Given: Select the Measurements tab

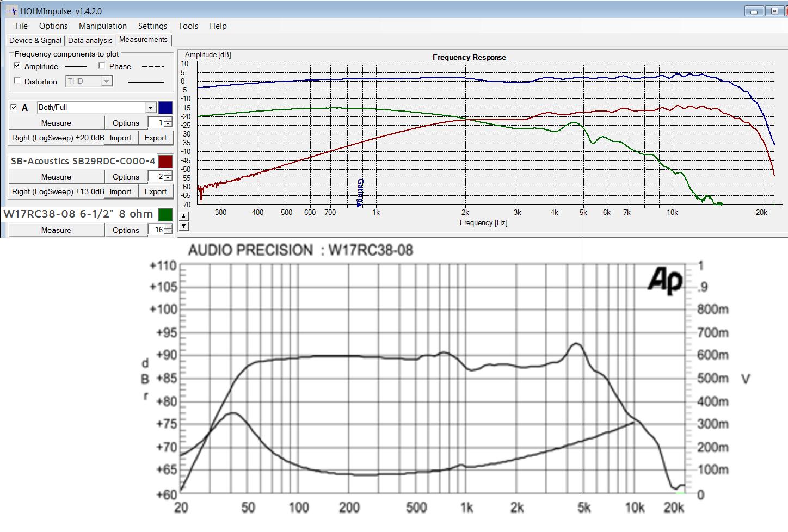Looking at the screenshot, I should point(143,40).
